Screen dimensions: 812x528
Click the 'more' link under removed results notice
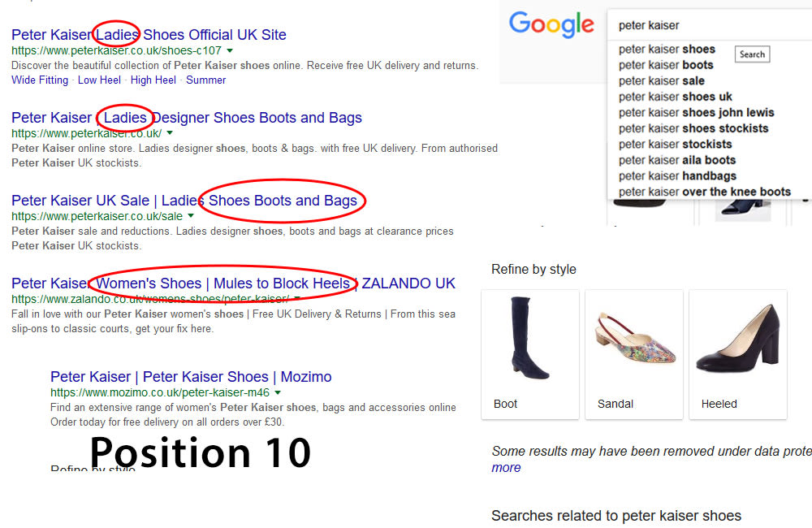tap(506, 468)
